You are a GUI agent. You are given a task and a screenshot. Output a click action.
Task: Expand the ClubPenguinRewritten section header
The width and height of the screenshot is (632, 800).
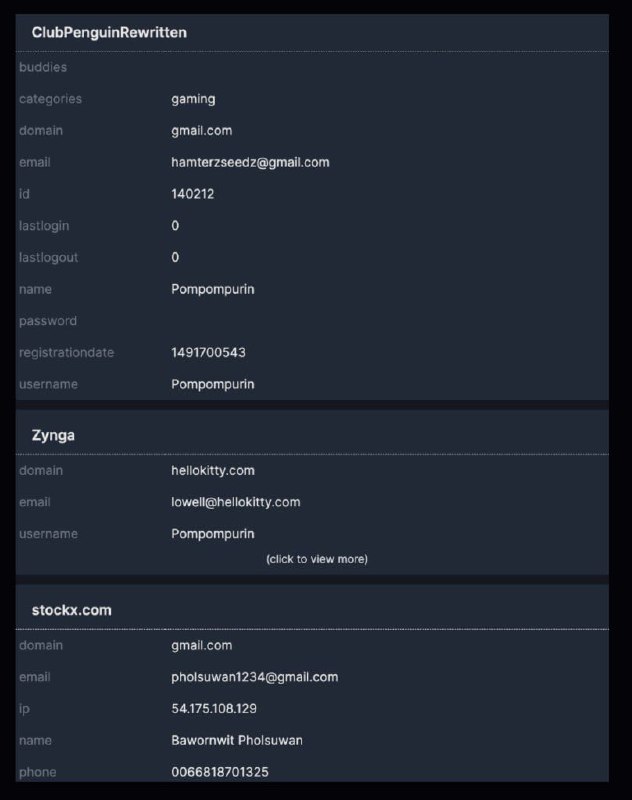coord(312,33)
